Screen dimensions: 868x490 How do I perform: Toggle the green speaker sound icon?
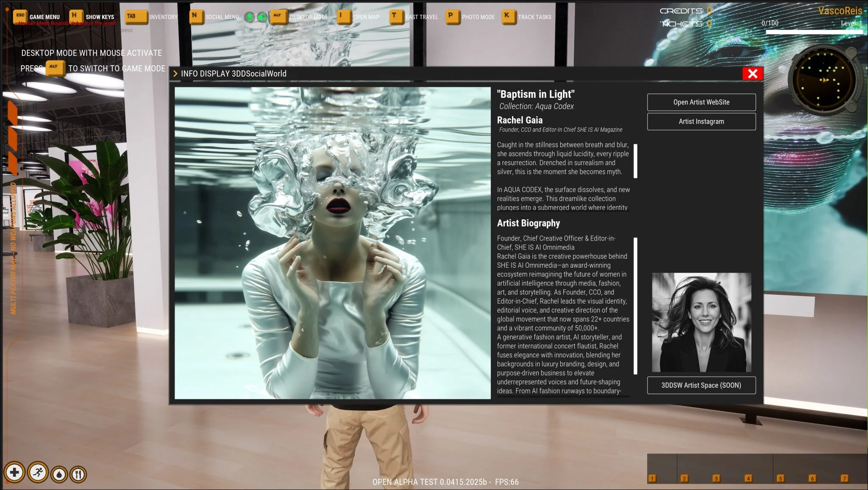[x=263, y=17]
